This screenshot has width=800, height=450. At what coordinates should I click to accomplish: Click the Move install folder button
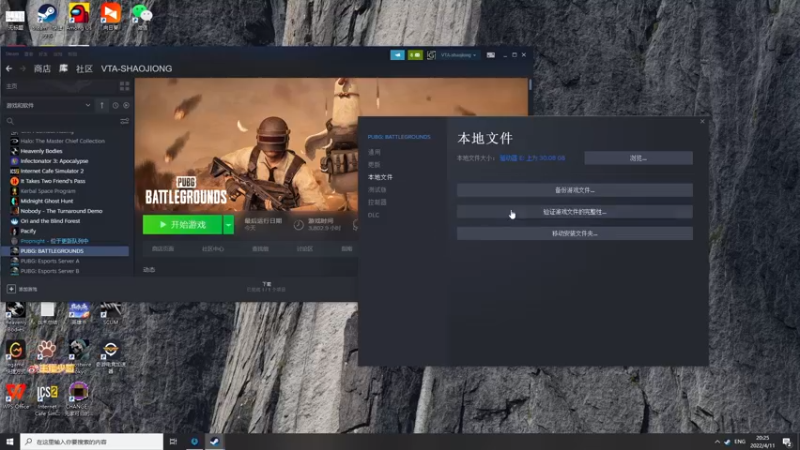coord(574,233)
